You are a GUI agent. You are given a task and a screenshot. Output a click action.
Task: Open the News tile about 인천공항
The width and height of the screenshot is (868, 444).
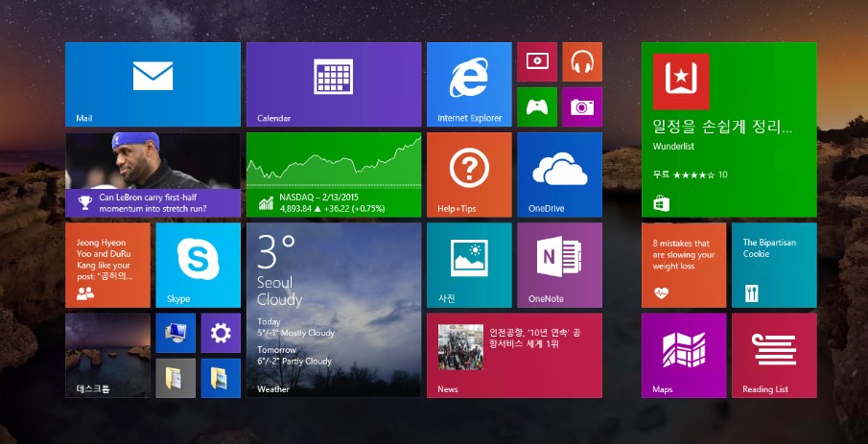514,356
